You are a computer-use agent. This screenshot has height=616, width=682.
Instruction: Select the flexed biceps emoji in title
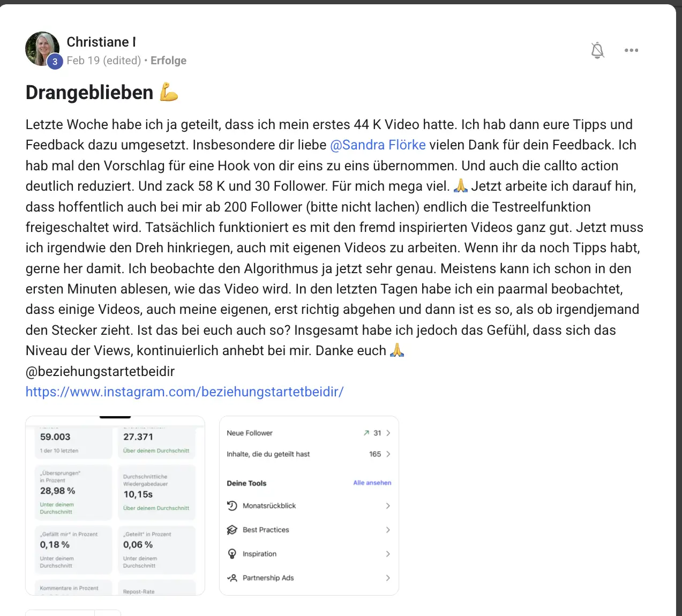tap(169, 92)
